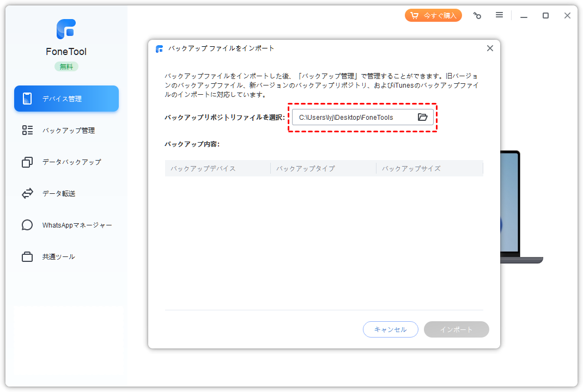Click the folder browse icon in path field
This screenshot has width=583, height=392.
click(x=422, y=117)
